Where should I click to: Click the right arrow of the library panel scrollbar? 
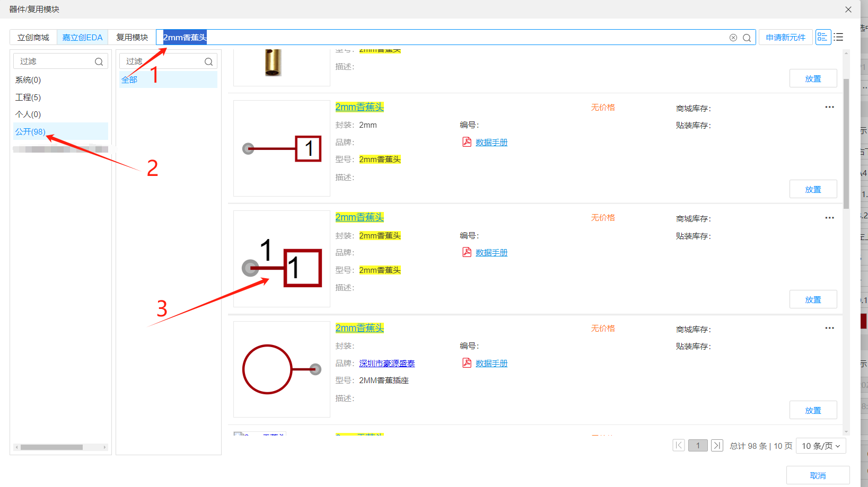tap(104, 447)
